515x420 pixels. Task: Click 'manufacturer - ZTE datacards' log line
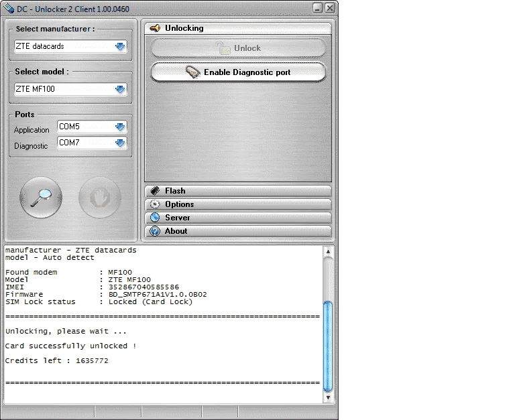[x=70, y=250]
